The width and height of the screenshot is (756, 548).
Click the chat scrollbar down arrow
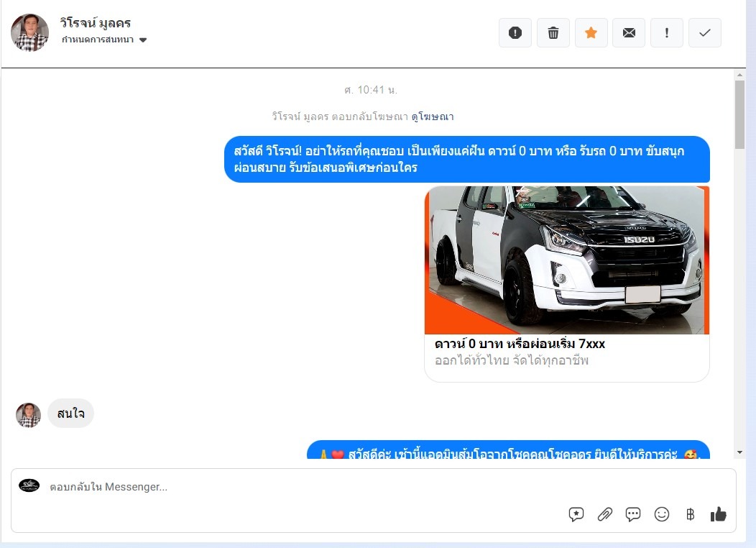739,452
